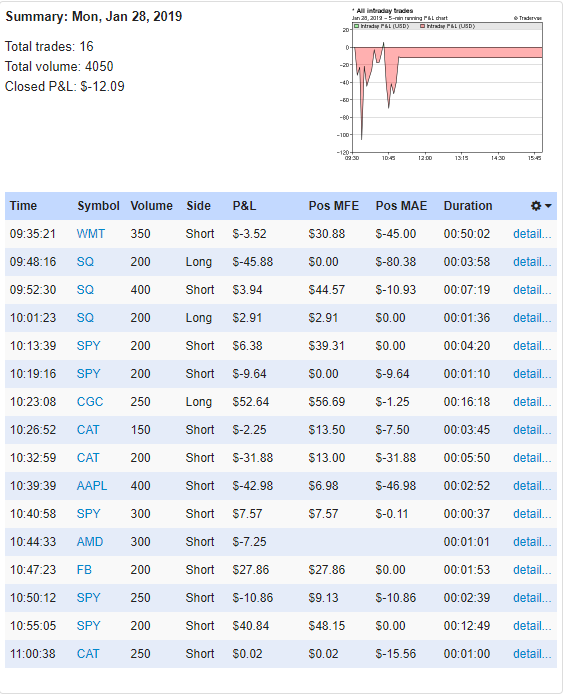Select the $40.84 P&L cell
The height and width of the screenshot is (697, 566).
coord(251,626)
